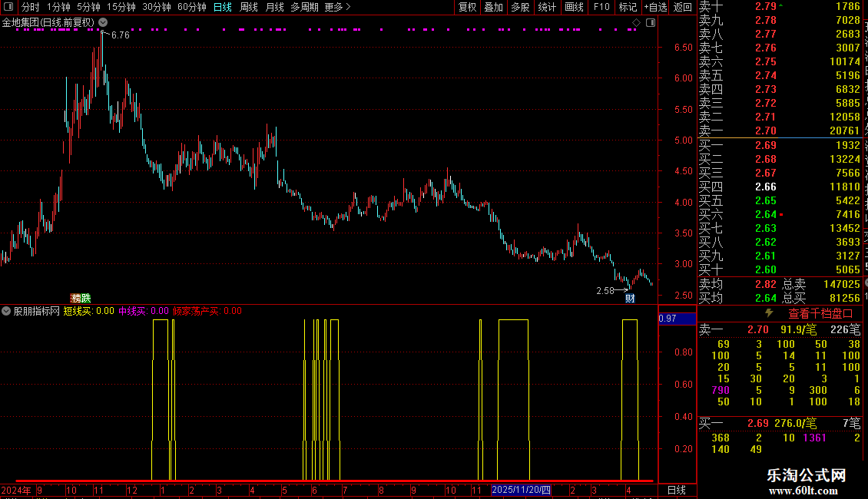Screen dimensions: 868x499
Task: Click the lightning bolt icon in order book
Action: (x=769, y=313)
